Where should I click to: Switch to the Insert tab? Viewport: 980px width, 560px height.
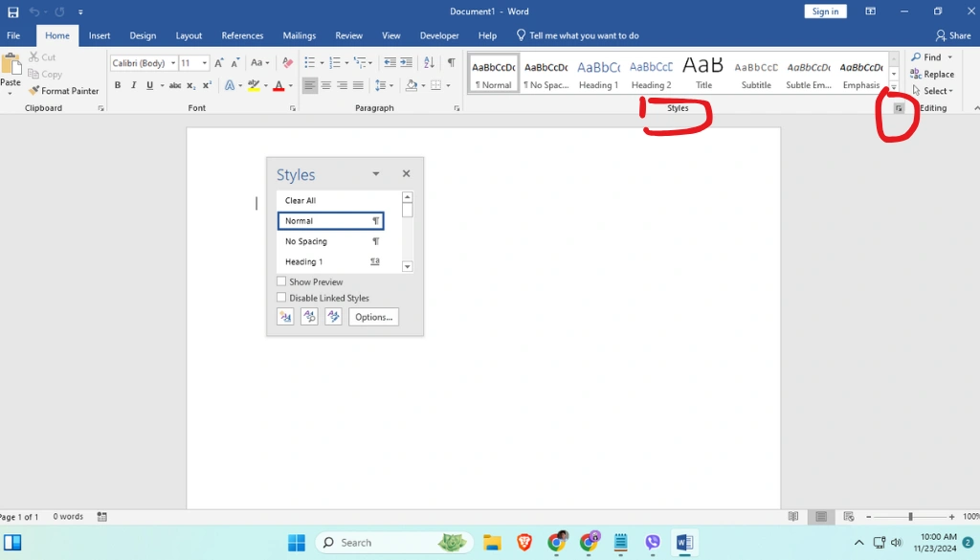tap(100, 35)
